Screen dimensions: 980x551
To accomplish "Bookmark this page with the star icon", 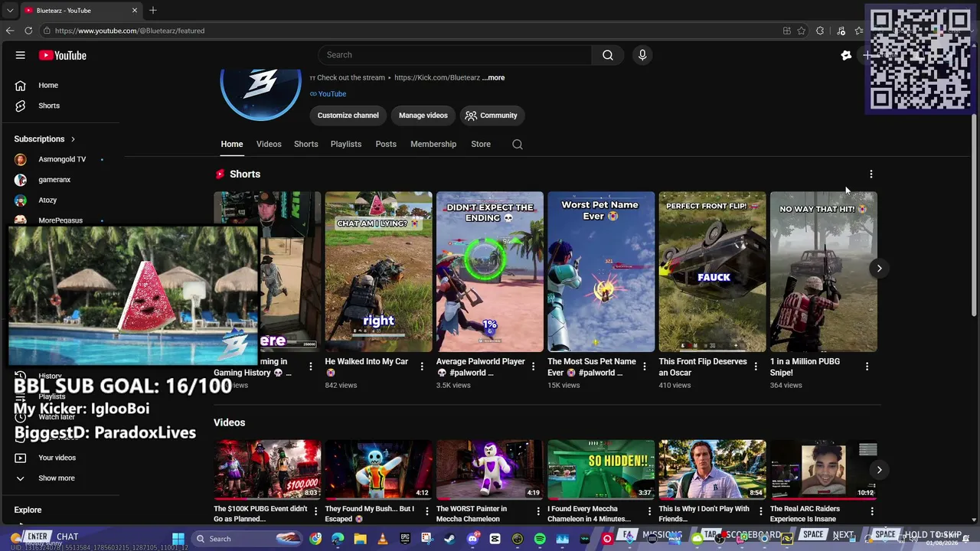I will pyautogui.click(x=802, y=31).
